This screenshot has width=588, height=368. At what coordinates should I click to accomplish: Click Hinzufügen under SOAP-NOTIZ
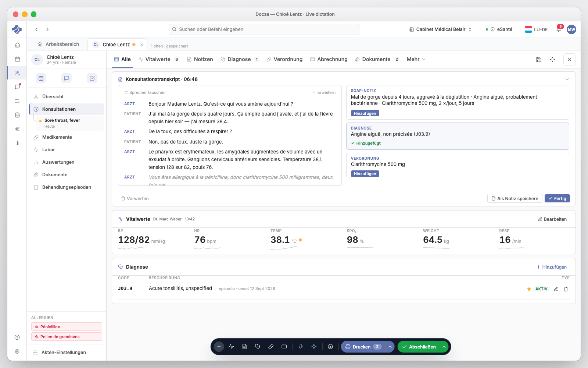tap(365, 113)
